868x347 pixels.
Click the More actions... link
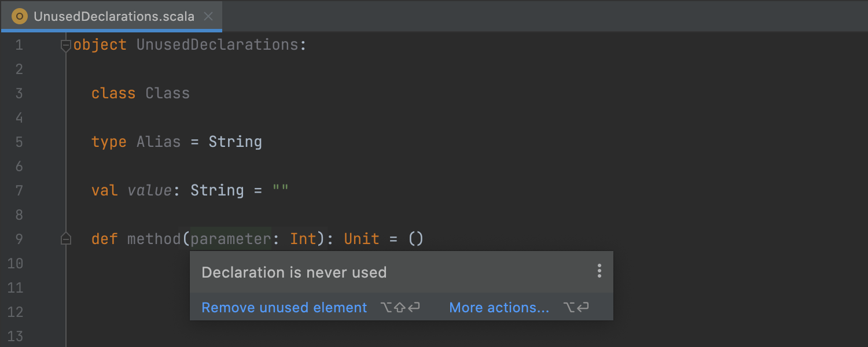coord(499,308)
